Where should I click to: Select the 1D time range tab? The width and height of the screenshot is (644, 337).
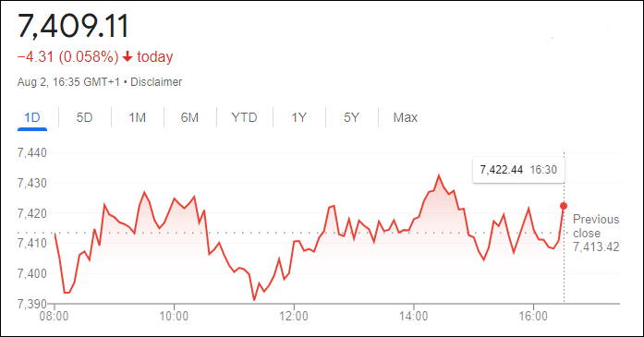click(32, 118)
